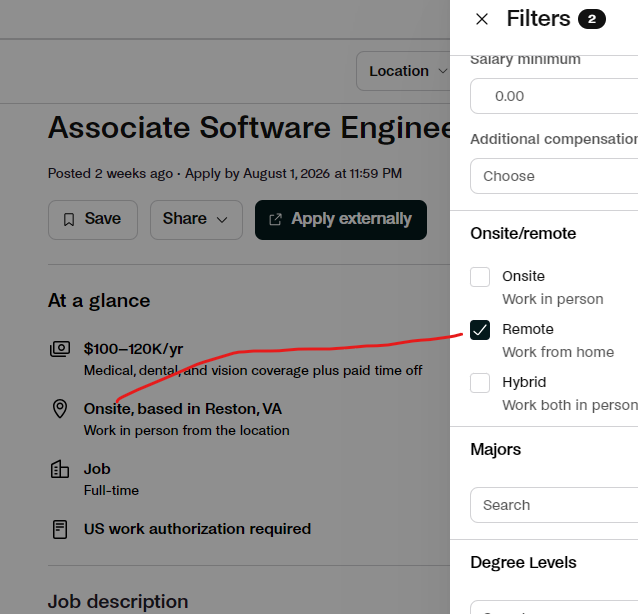Open the Additional compensation Choose dropdown
The image size is (638, 614).
coord(554,176)
